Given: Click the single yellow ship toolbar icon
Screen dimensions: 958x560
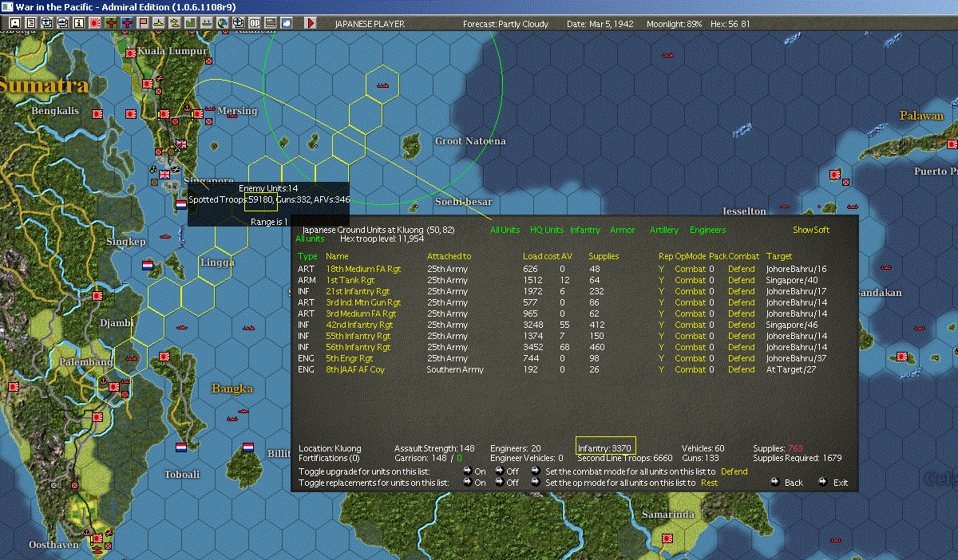Looking at the screenshot, I should coord(159,23).
